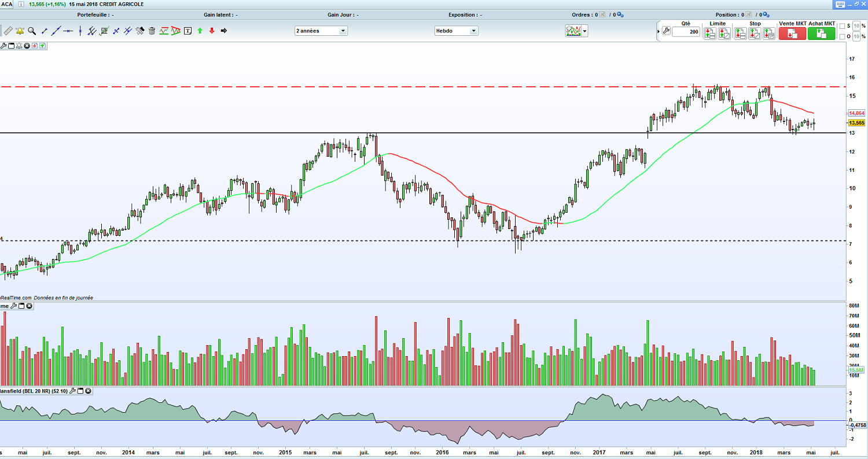The width and height of the screenshot is (868, 459).
Task: Expand the chart indicators dropdown arrow
Action: point(585,31)
